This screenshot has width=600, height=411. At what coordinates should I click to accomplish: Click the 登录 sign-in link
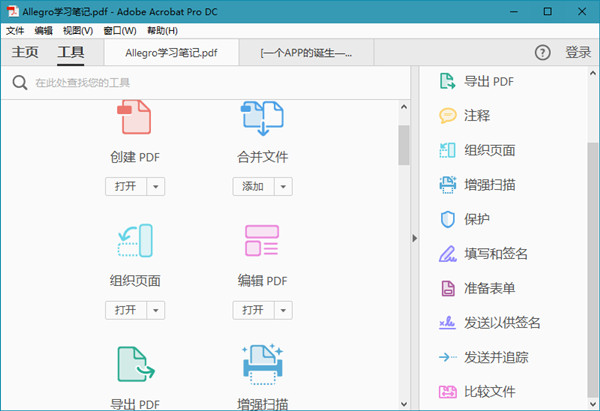click(x=578, y=52)
